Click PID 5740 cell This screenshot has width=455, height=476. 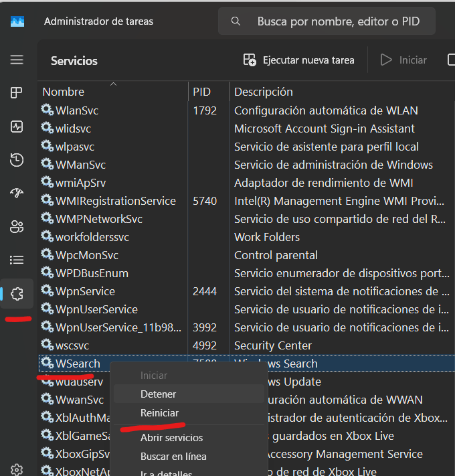click(205, 201)
